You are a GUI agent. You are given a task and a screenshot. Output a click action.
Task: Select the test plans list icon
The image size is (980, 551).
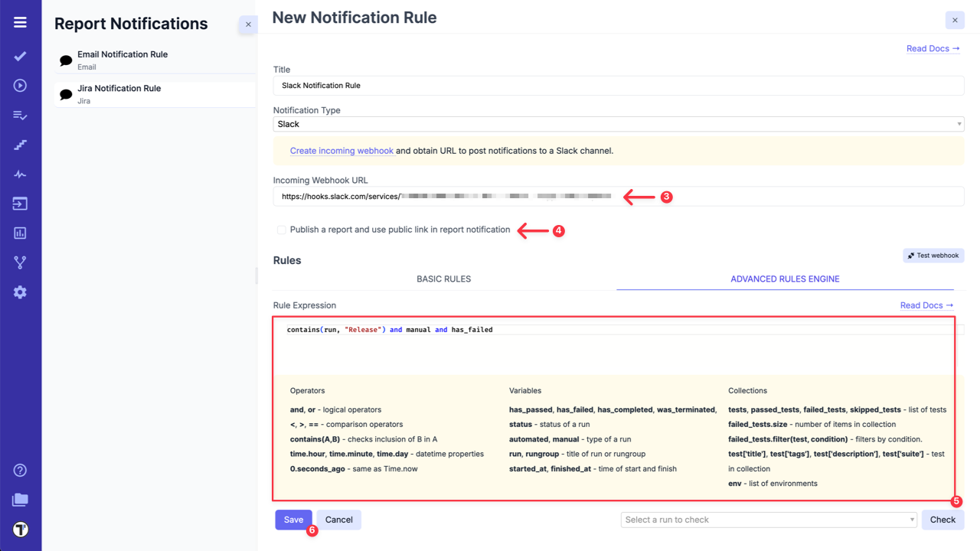(x=19, y=115)
